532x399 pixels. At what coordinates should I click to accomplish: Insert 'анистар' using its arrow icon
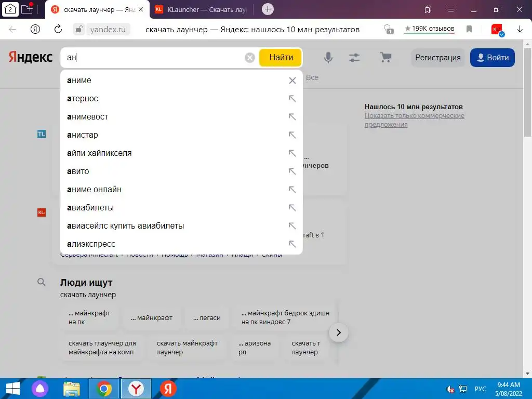tap(292, 135)
